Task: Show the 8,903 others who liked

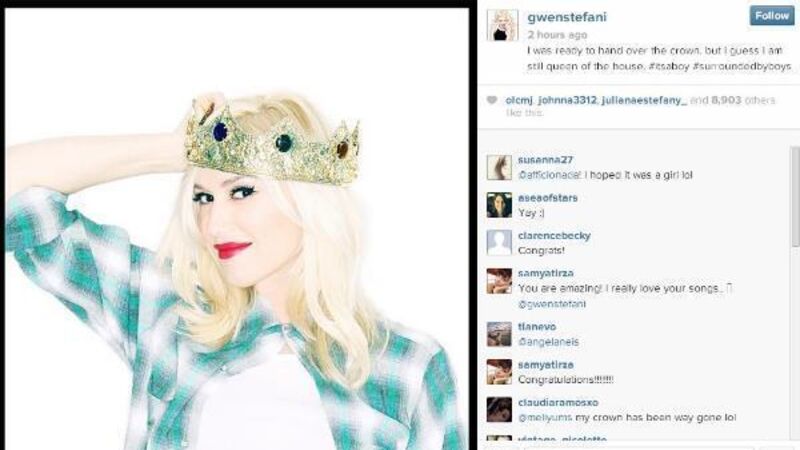Action: pos(743,101)
